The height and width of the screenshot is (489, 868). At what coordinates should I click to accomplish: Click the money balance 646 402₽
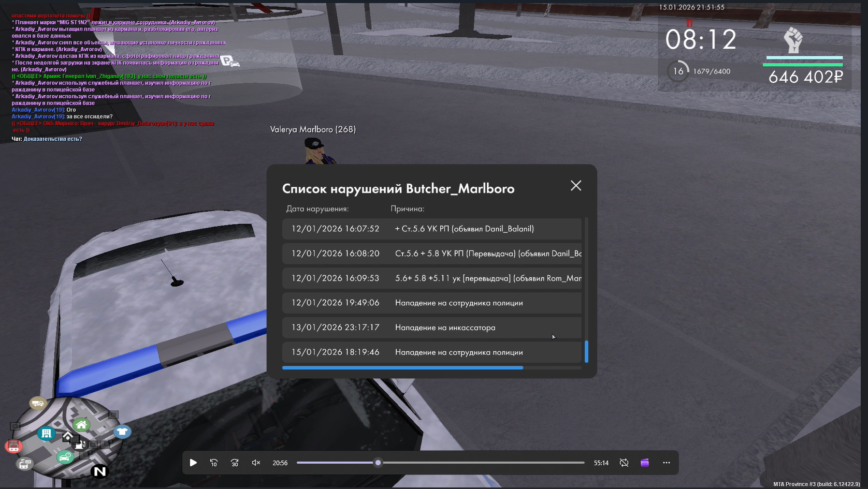805,77
